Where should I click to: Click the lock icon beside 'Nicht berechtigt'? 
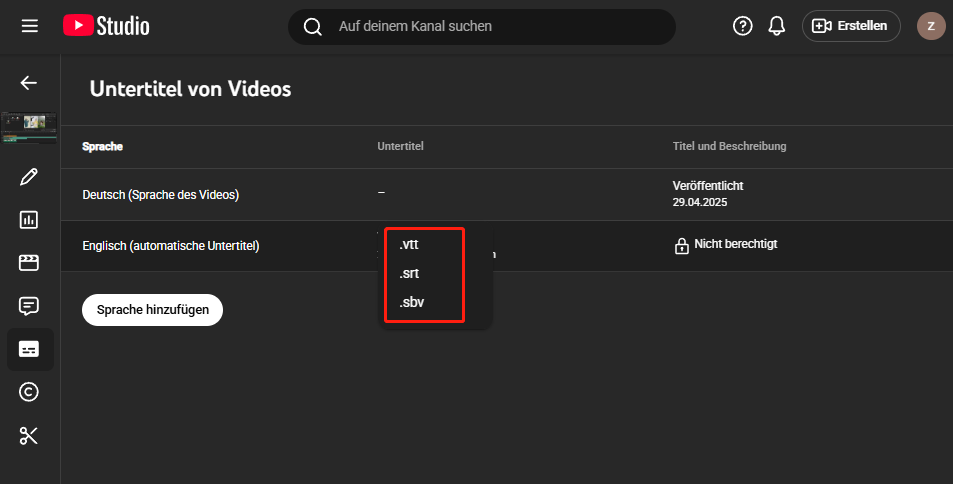[681, 246]
